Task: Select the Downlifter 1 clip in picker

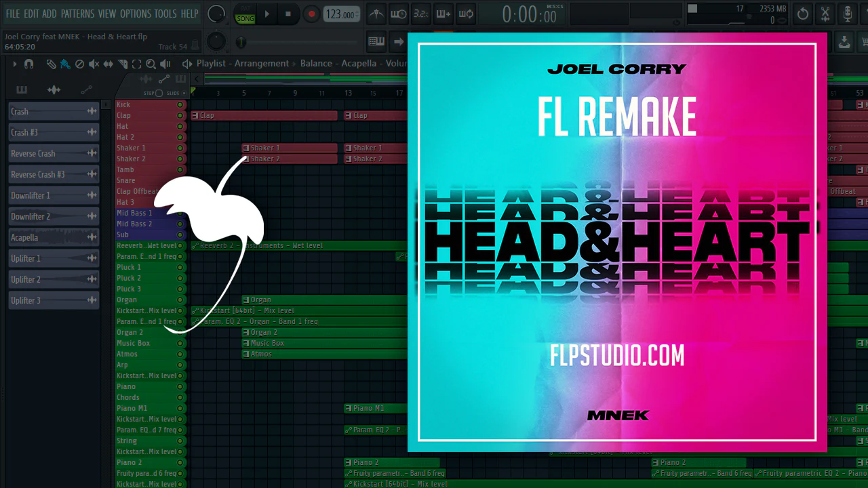Action: coord(54,195)
